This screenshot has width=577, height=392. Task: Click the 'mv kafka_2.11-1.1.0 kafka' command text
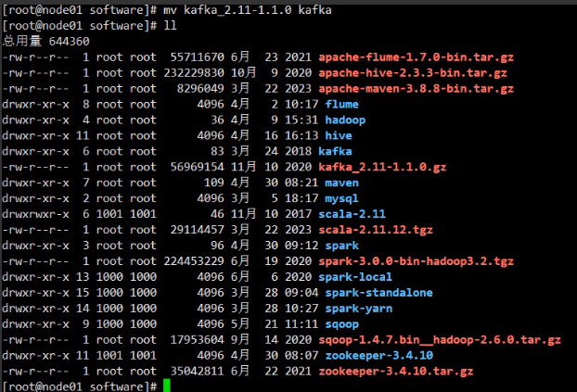coord(248,10)
